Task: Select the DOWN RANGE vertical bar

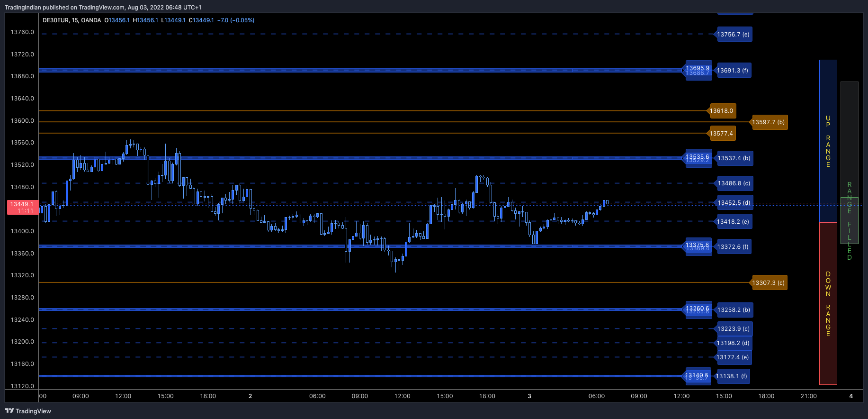Action: pos(828,303)
